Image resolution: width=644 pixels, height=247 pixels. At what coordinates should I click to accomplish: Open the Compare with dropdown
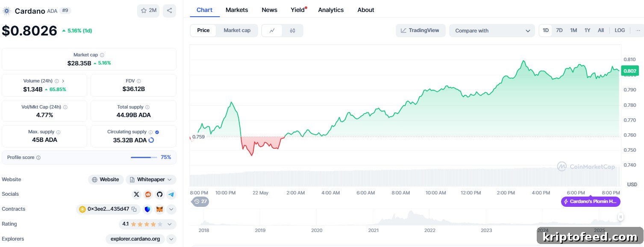(x=492, y=31)
